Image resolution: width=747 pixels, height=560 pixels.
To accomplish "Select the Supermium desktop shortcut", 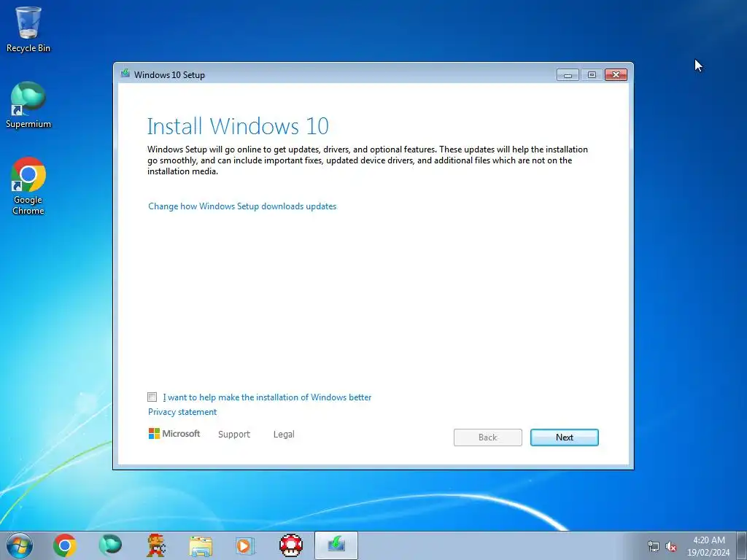I will tap(28, 105).
